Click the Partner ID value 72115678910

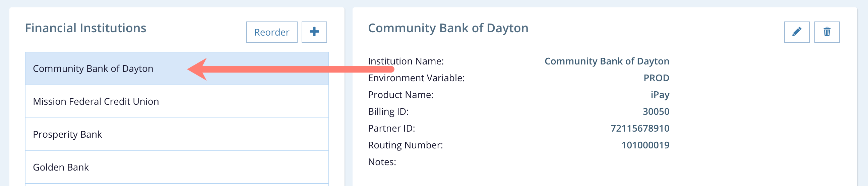(x=639, y=128)
